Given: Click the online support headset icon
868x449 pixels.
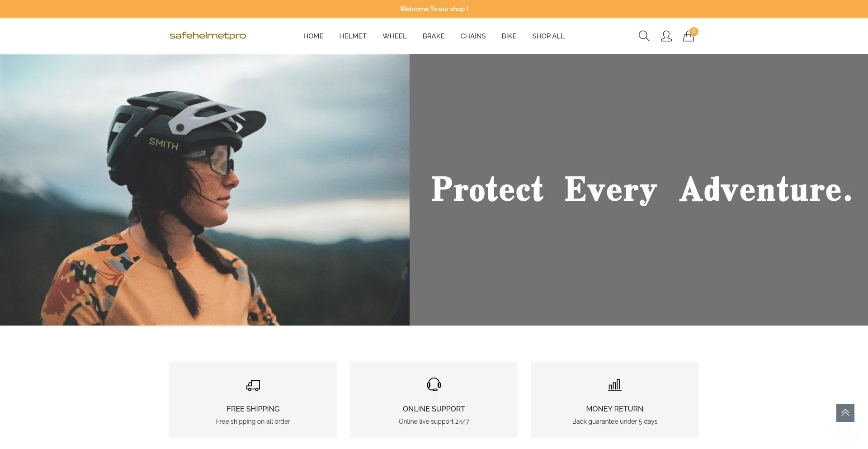Looking at the screenshot, I should pyautogui.click(x=434, y=384).
